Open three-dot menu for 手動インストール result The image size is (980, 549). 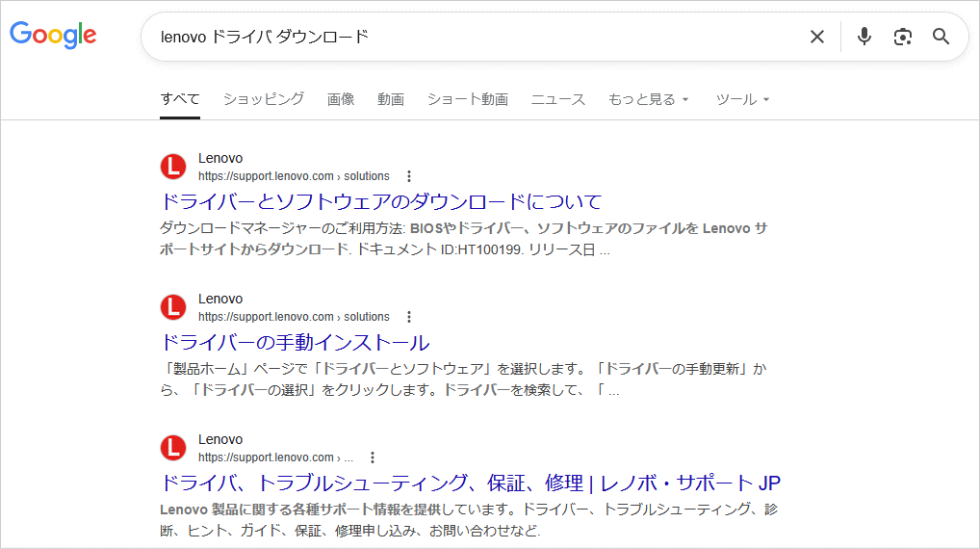pos(409,317)
